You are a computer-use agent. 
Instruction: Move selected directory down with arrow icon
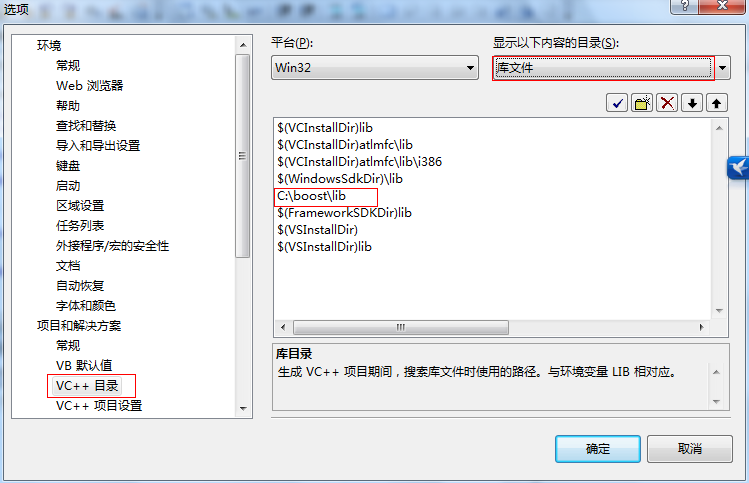692,103
